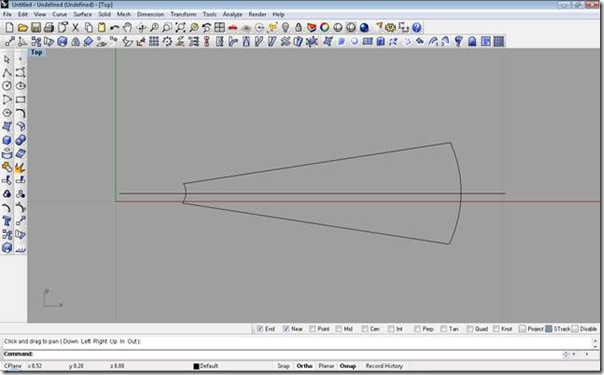Open Options with the gear icon
This screenshot has width=604, height=375.
point(391,27)
